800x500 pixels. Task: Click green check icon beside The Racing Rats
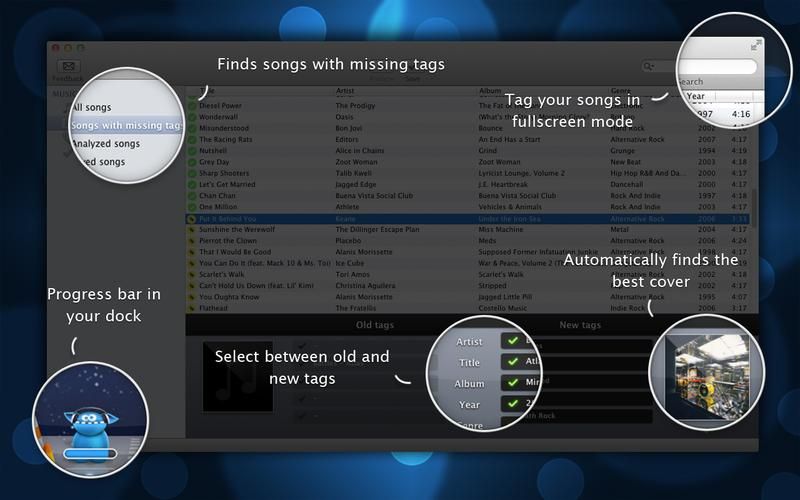192,139
